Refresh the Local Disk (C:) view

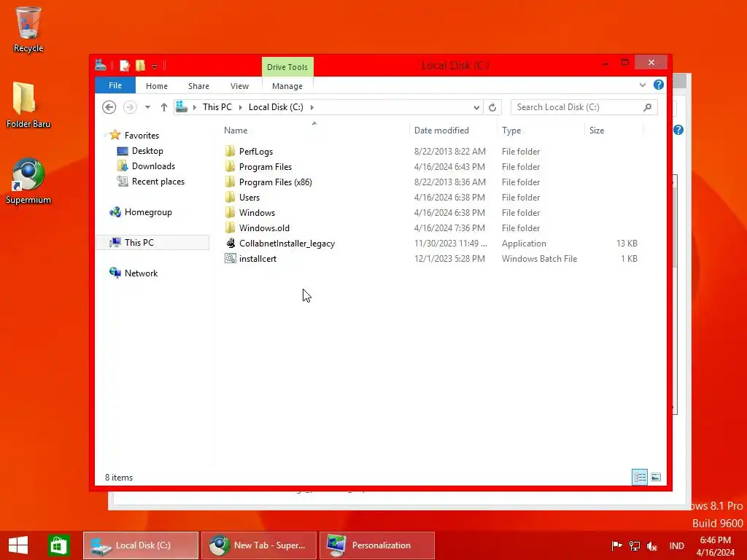492,107
